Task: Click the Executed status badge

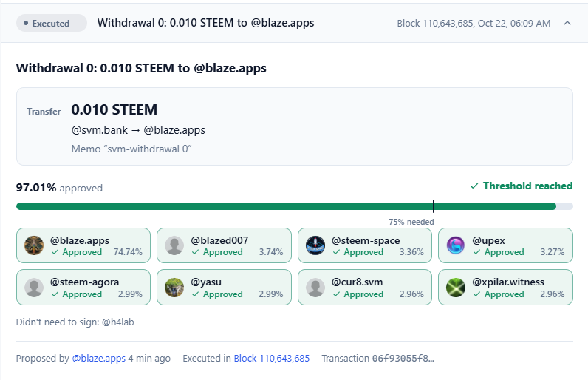Action: 52,23
